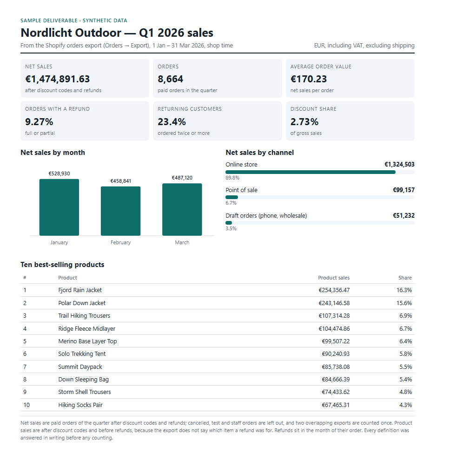Click the sales value €104,474.86

(x=334, y=329)
